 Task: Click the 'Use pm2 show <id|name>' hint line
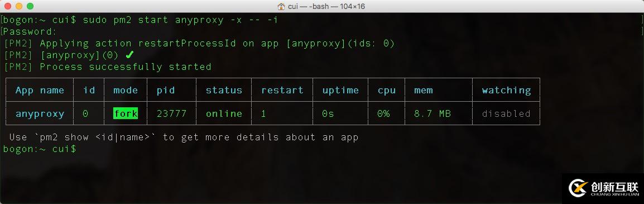pyautogui.click(x=184, y=137)
